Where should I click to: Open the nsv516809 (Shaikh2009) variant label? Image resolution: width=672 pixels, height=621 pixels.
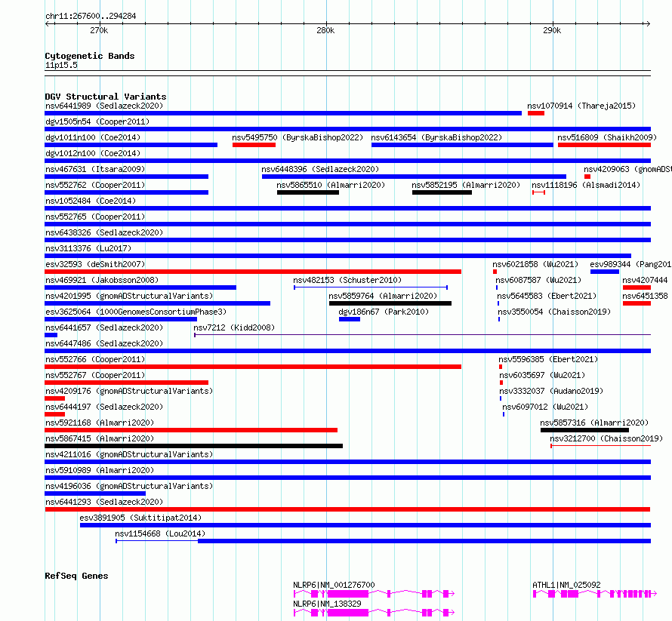[607, 137]
